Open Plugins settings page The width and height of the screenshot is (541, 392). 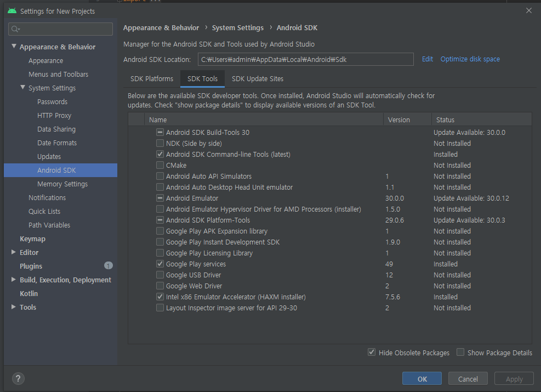point(31,266)
